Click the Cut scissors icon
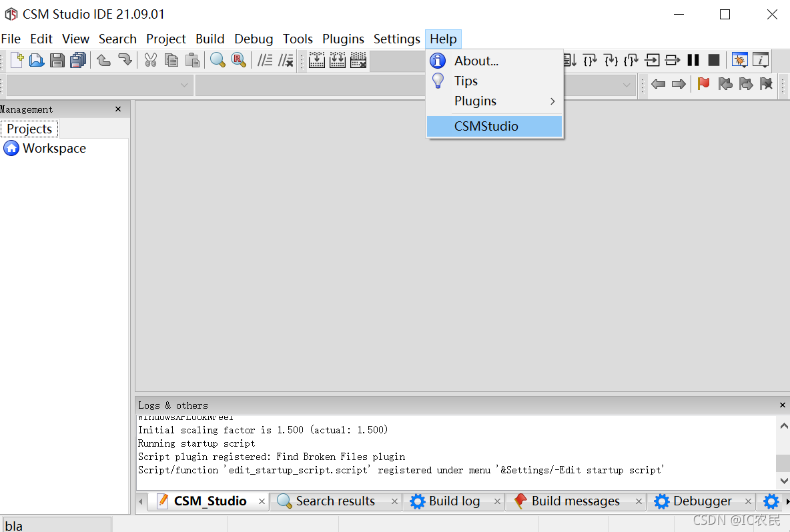This screenshot has width=790, height=532. tap(151, 60)
